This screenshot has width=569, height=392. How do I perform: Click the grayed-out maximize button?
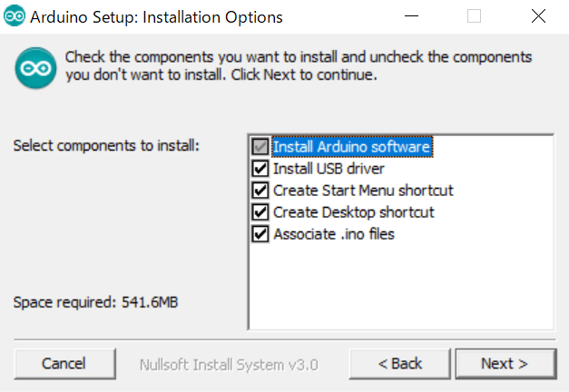coord(474,17)
